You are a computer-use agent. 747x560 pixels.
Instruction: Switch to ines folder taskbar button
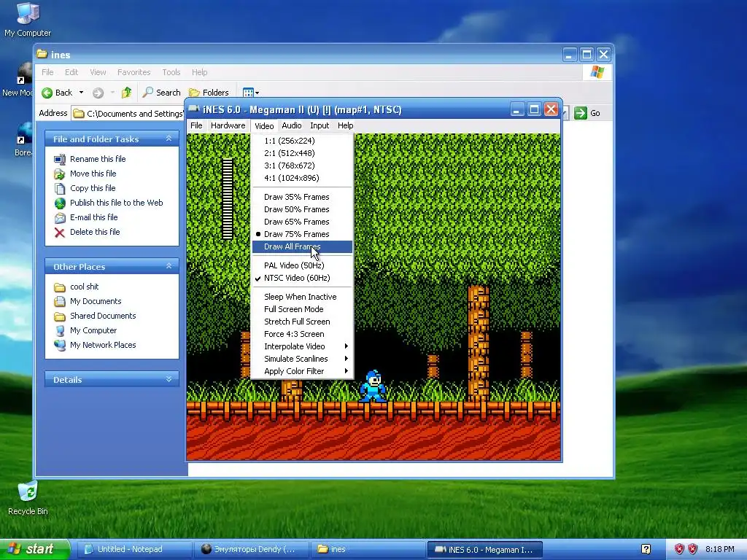(368, 550)
